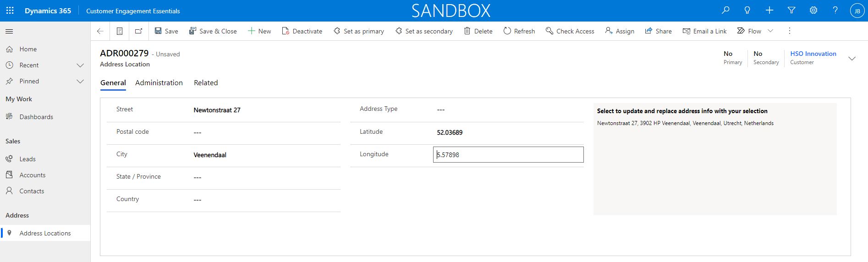The width and height of the screenshot is (868, 262).
Task: Open the Related tab
Action: (x=206, y=83)
